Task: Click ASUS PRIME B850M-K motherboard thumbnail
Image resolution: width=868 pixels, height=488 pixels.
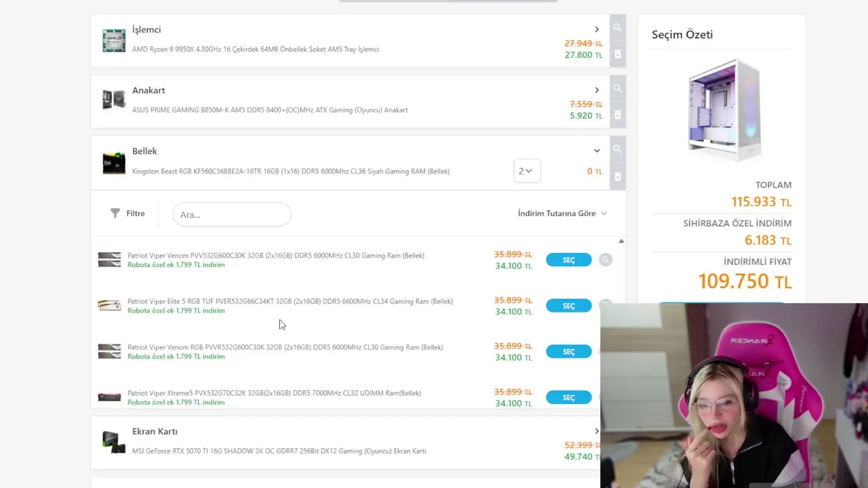Action: 114,100
